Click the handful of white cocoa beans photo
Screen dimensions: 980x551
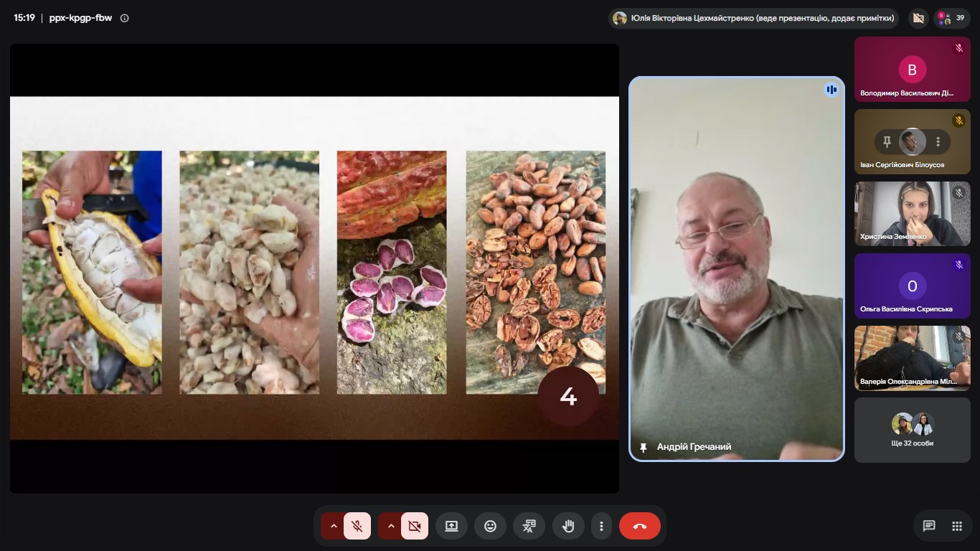(250, 272)
